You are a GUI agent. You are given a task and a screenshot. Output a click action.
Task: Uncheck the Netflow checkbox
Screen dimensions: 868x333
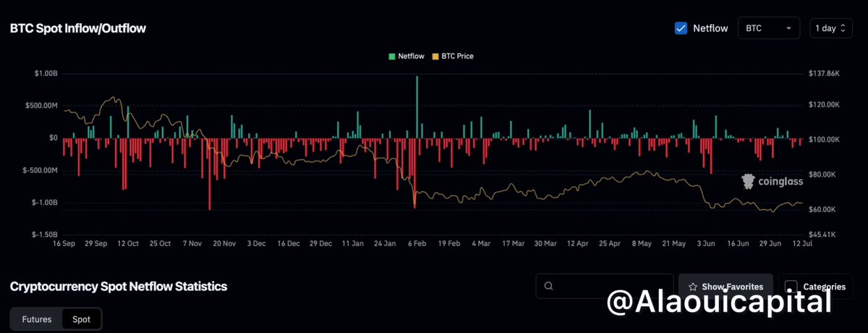[681, 28]
